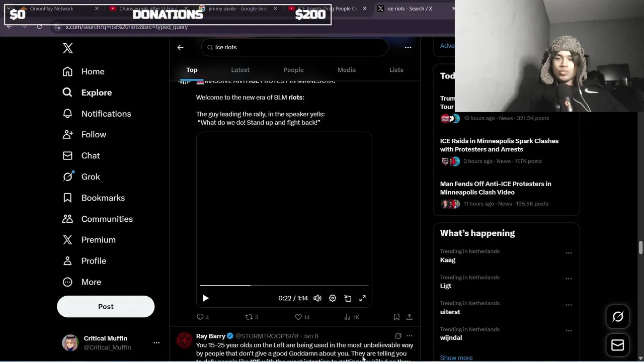
Task: Like the post with 14 likes
Action: (302, 317)
